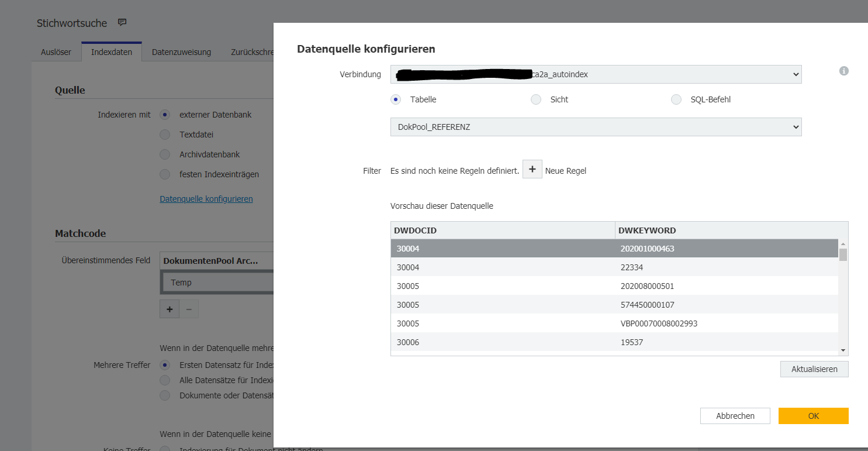Click the preview table scroll-up arrow

pyautogui.click(x=843, y=244)
